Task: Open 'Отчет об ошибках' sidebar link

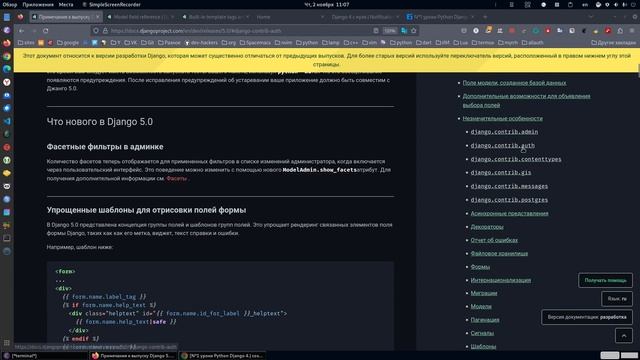Action: pyautogui.click(x=494, y=240)
